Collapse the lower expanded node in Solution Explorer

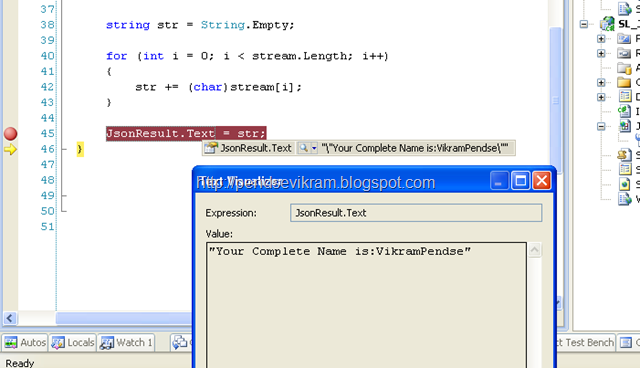pyautogui.click(x=601, y=126)
